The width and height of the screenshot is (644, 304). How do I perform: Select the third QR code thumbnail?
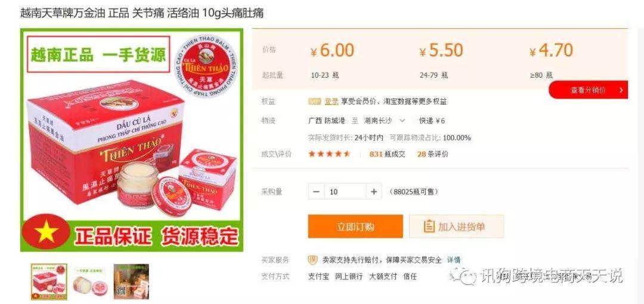131,282
